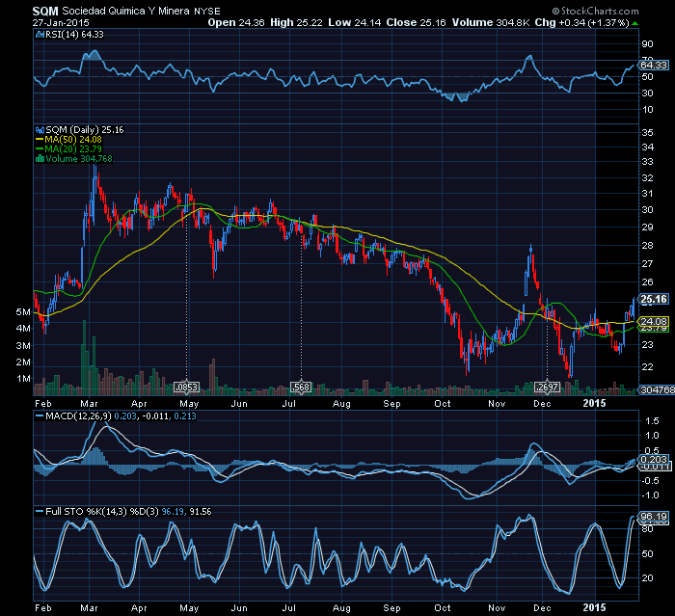The image size is (675, 616).
Task: Click the 5M volume scale label
Action: click(23, 312)
